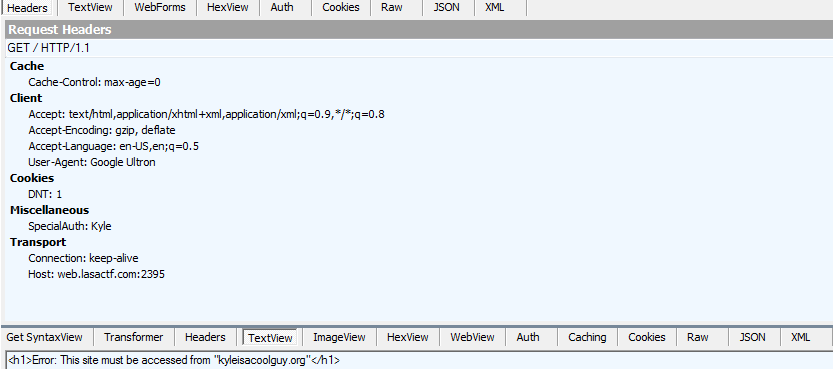Open the request TextView tab
The height and width of the screenshot is (369, 833).
point(90,7)
